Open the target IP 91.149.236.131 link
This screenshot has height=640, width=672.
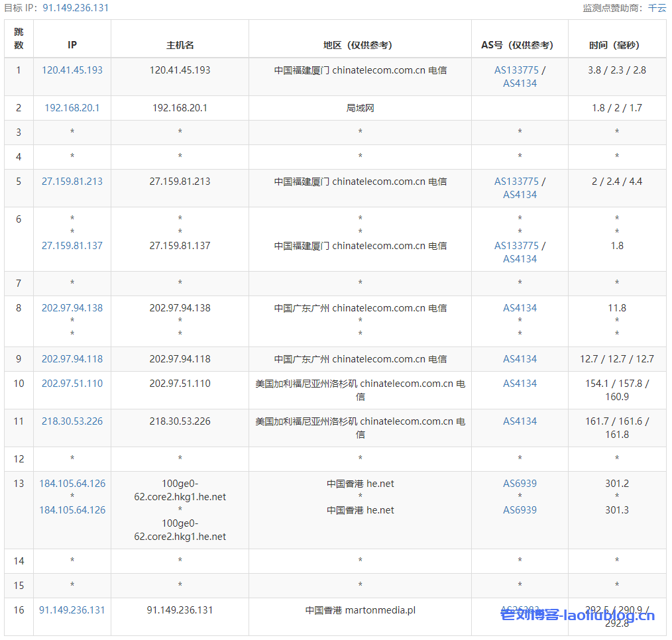point(75,8)
